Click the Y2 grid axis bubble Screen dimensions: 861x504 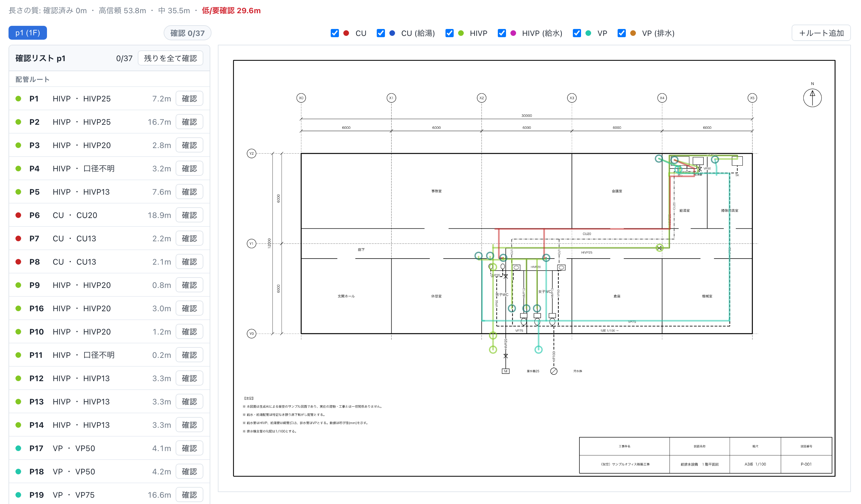[252, 153]
